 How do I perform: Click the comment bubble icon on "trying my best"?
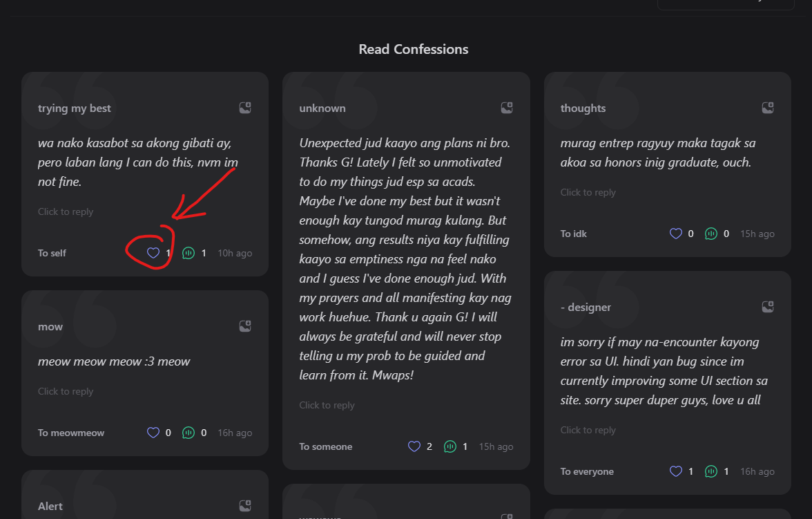coord(188,253)
